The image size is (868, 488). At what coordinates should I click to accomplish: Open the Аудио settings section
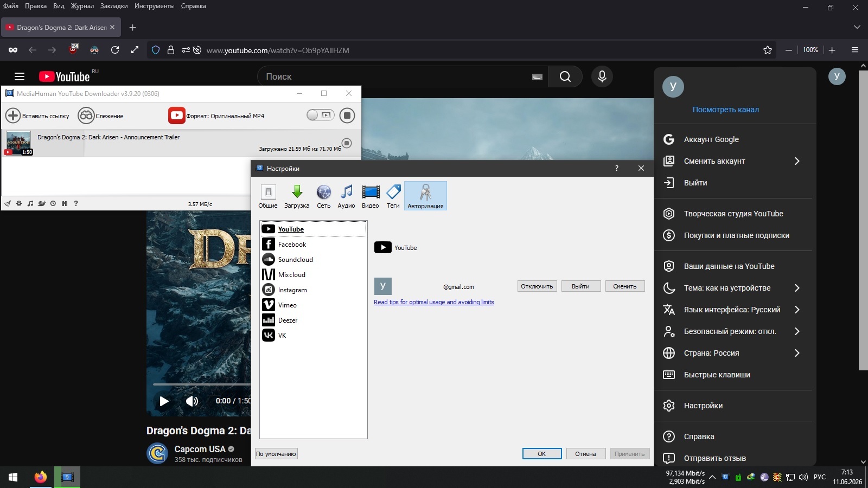click(x=346, y=196)
